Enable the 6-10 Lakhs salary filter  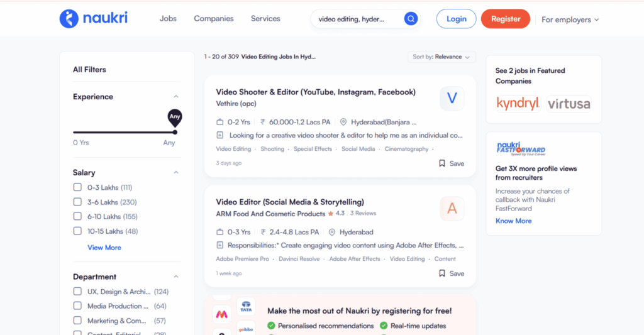pyautogui.click(x=77, y=216)
